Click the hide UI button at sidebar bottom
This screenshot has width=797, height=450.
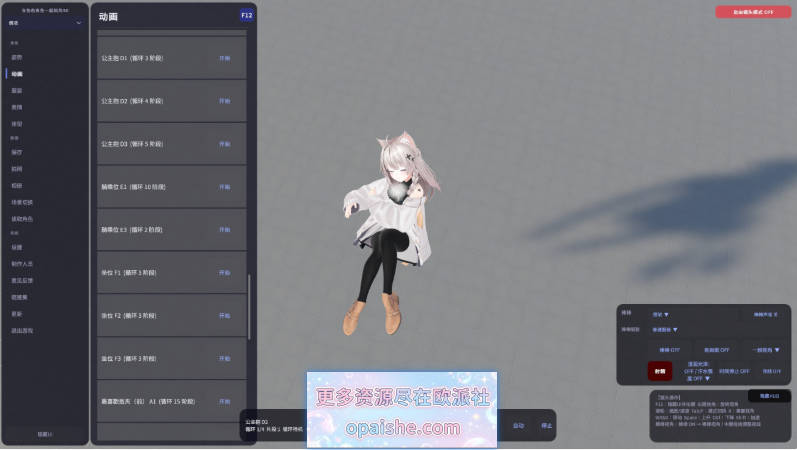[45, 434]
